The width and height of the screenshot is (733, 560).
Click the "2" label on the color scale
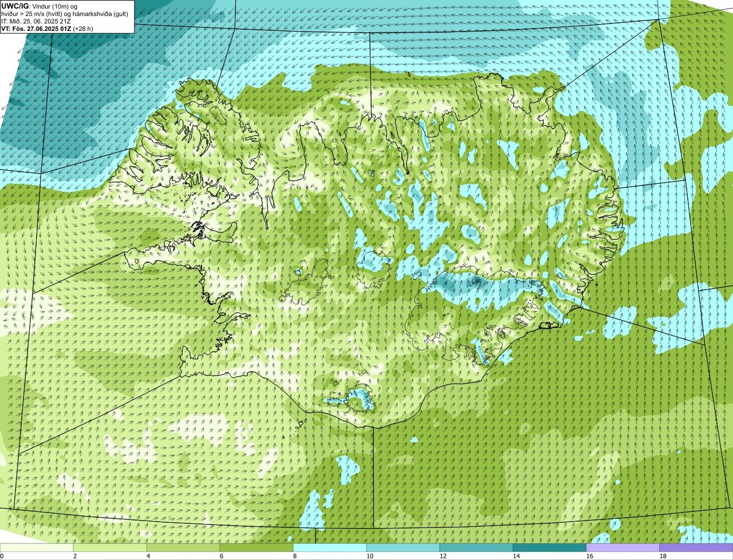pos(75,556)
